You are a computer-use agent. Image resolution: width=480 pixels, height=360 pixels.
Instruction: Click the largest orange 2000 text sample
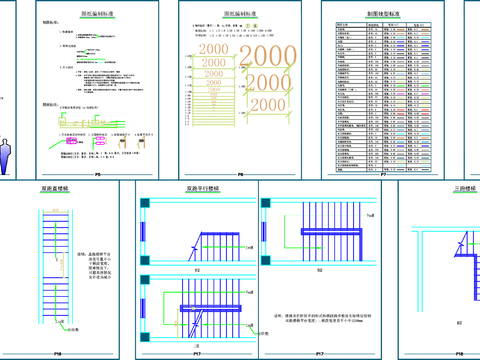268,56
